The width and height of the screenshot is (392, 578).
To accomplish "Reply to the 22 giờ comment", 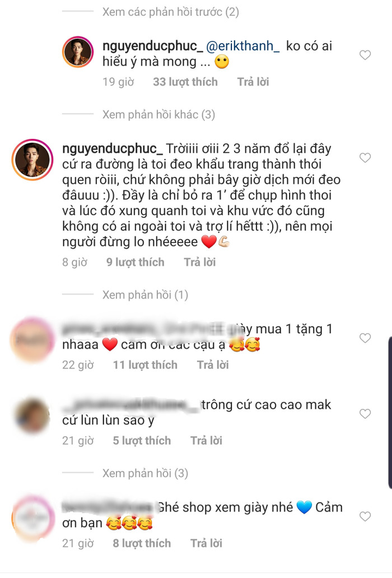I will click(213, 365).
